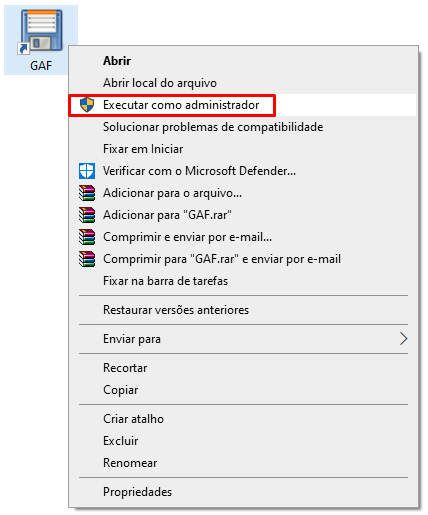Open Restaurar versões anteriores

click(x=243, y=310)
